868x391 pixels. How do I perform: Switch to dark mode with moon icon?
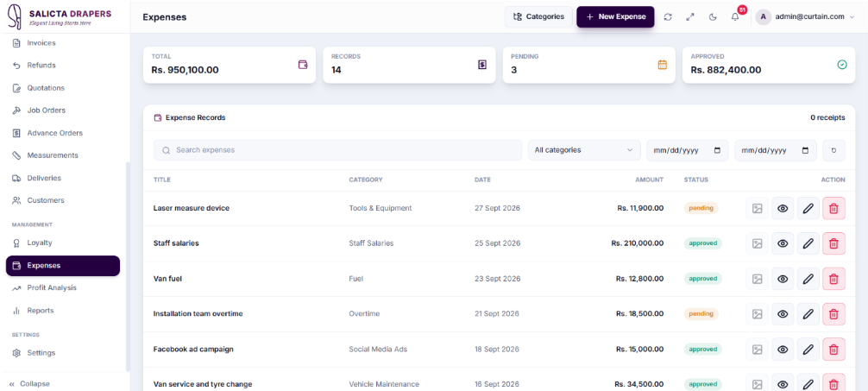click(x=713, y=17)
